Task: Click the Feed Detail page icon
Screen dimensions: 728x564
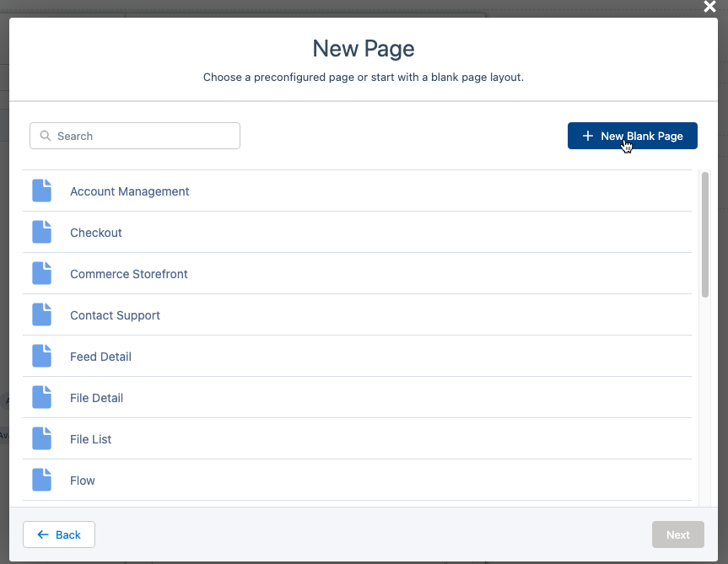Action: tap(41, 357)
